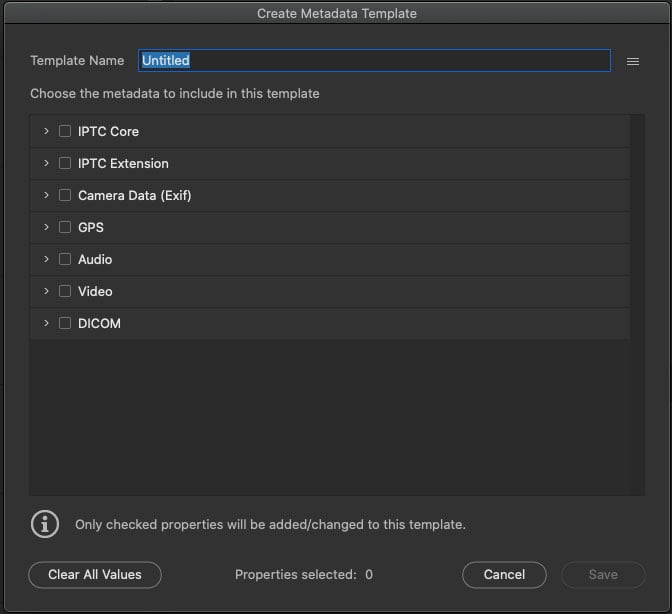Click into the Template Name field
672x614 pixels.
click(x=373, y=61)
